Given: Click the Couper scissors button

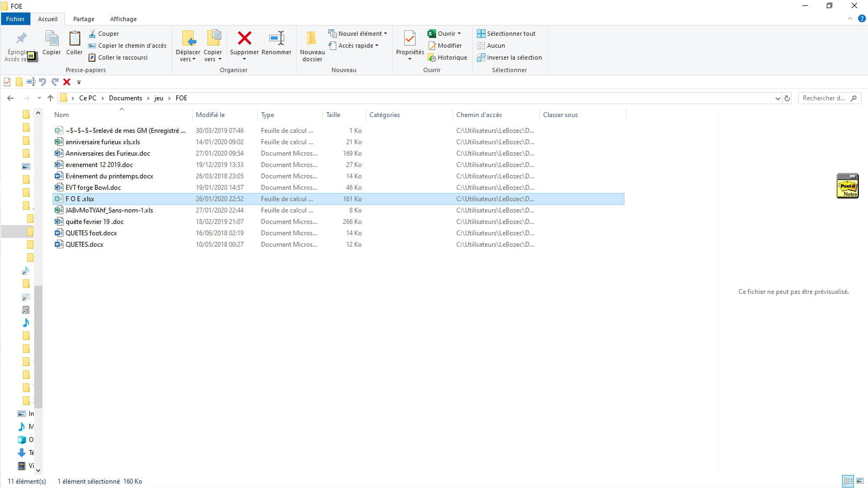Looking at the screenshot, I should [104, 34].
